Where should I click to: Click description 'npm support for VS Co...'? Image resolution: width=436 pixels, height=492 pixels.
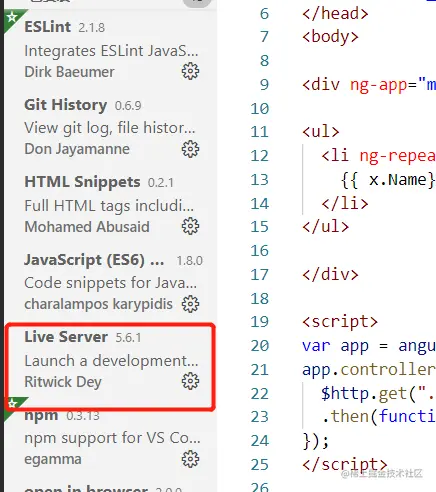tap(112, 438)
